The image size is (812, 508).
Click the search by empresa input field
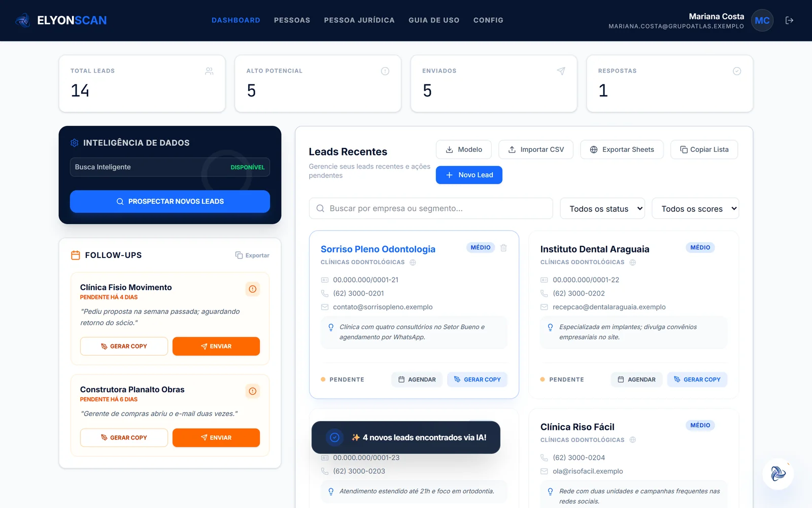pos(431,209)
